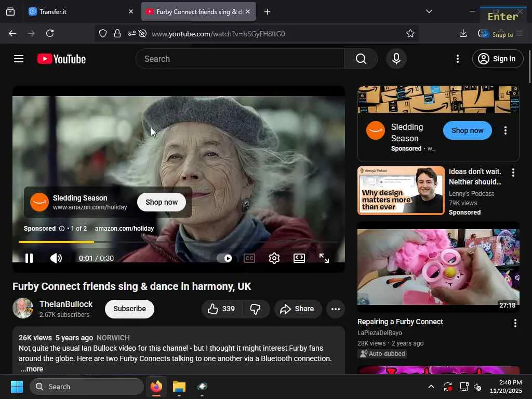Share this video

coord(298,309)
